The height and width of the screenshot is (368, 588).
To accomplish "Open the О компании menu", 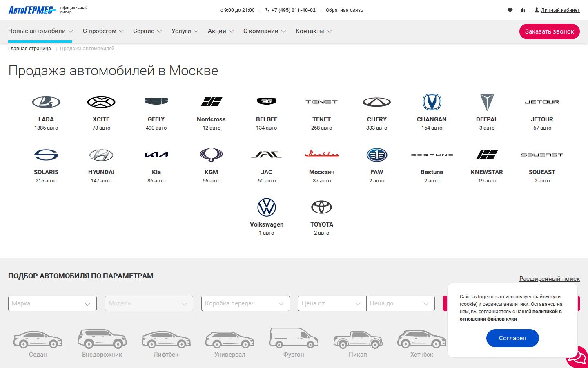I will pos(261,31).
